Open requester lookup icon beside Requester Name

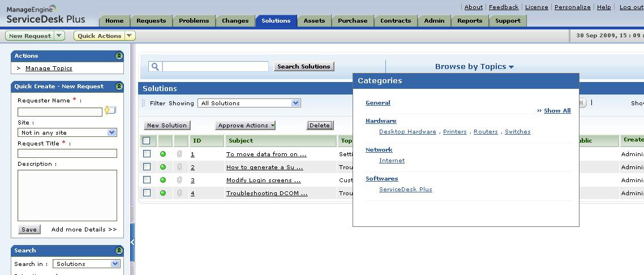click(x=110, y=110)
